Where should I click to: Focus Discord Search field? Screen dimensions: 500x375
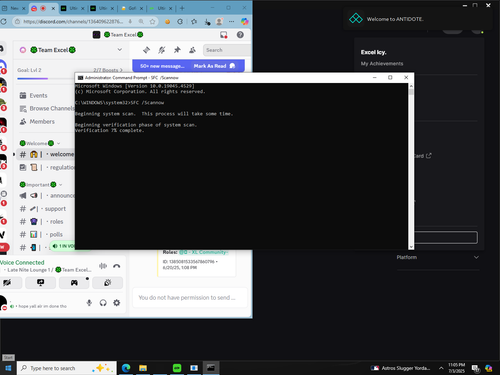227,50
